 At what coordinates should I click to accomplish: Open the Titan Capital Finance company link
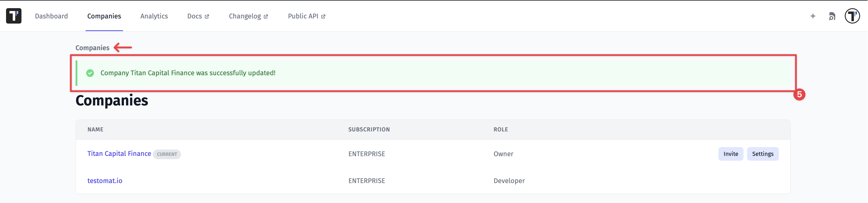coord(119,153)
